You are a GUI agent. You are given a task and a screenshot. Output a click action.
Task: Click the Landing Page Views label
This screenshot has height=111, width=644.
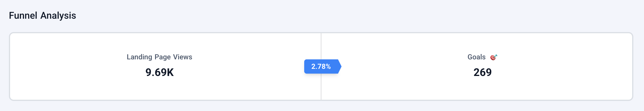click(x=160, y=57)
